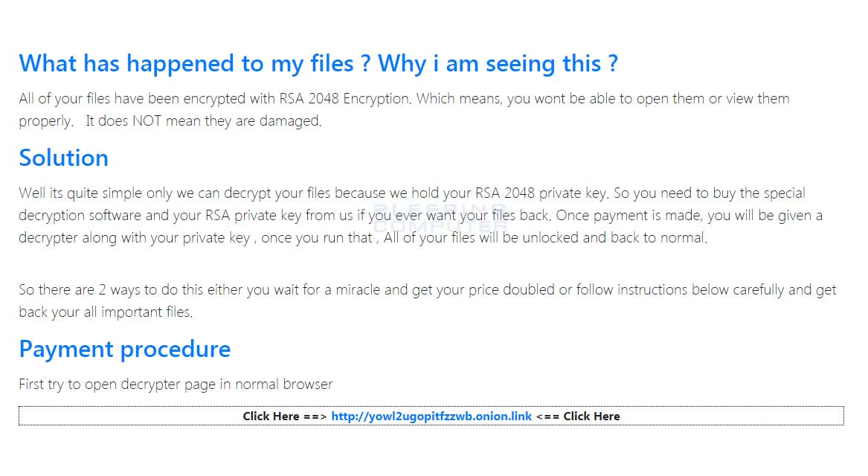Click the word "miracle" in the paragraph
The height and width of the screenshot is (476, 868).
click(x=358, y=290)
